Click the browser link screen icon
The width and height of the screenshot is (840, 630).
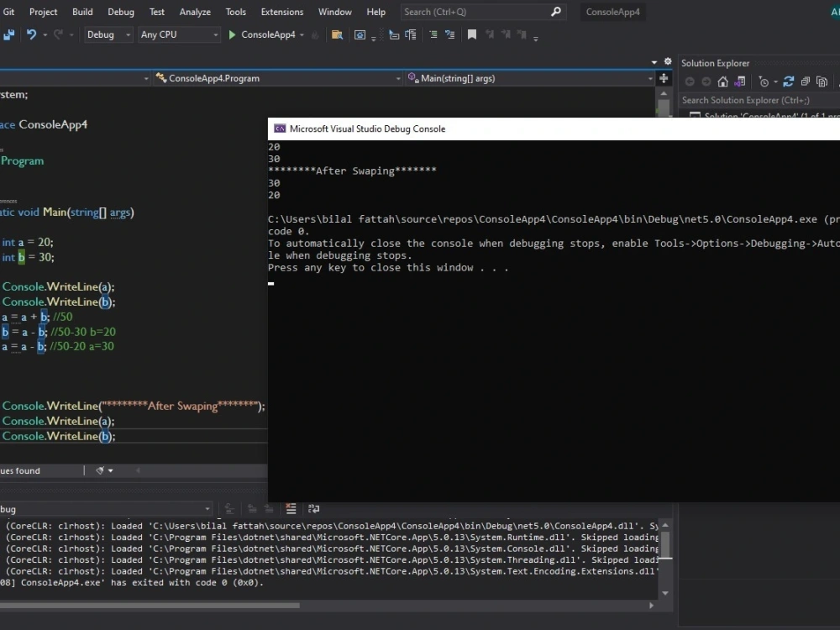coord(360,34)
